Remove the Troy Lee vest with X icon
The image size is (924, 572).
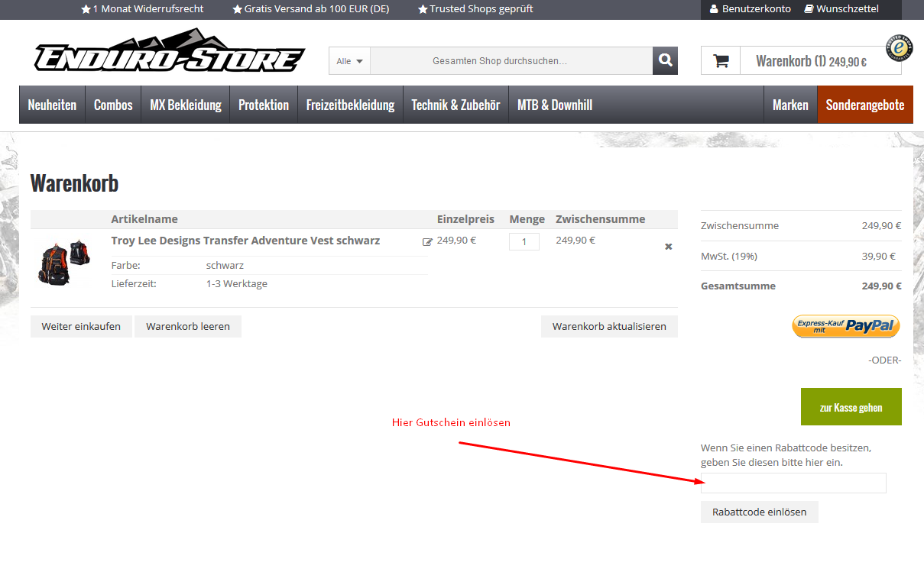669,247
